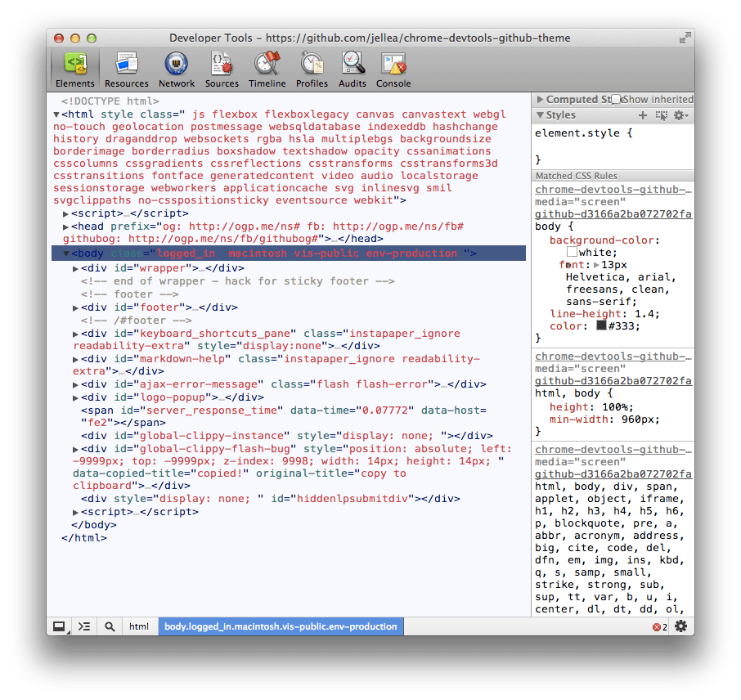Open the Sources panel
The height and width of the screenshot is (700, 741).
click(x=222, y=70)
